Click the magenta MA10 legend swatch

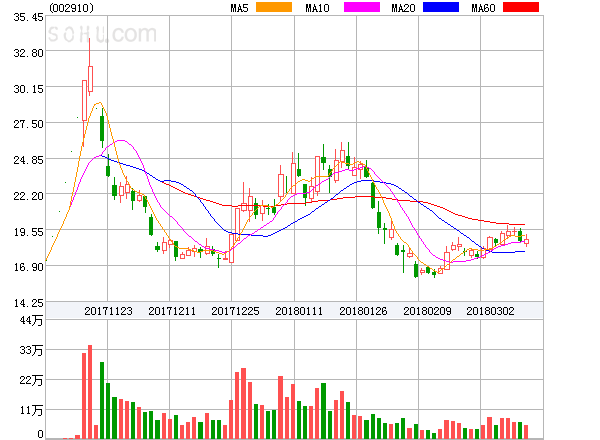tap(362, 7)
